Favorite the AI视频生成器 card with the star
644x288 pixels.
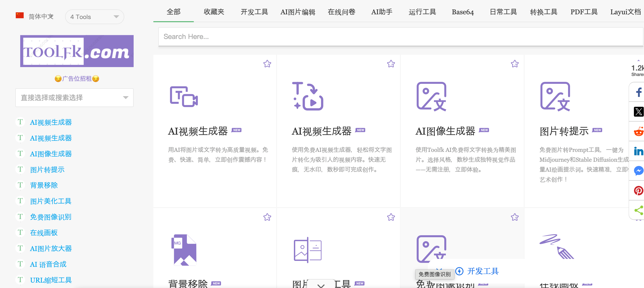coord(267,64)
